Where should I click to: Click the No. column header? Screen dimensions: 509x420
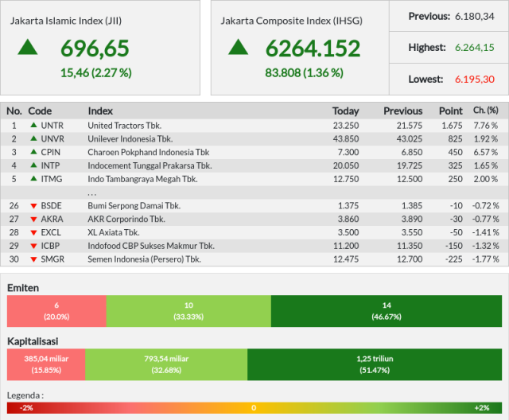click(14, 111)
